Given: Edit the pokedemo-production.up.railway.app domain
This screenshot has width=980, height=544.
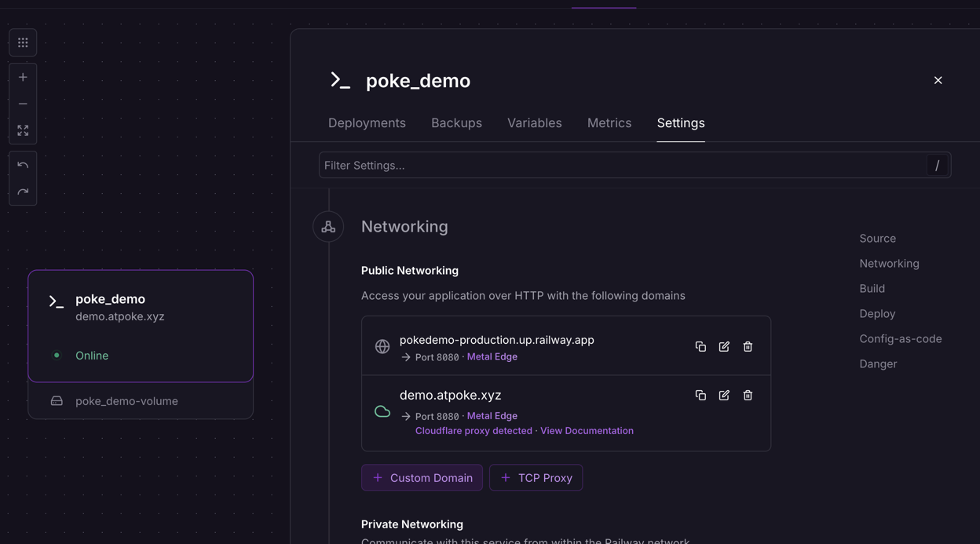Looking at the screenshot, I should click(724, 346).
